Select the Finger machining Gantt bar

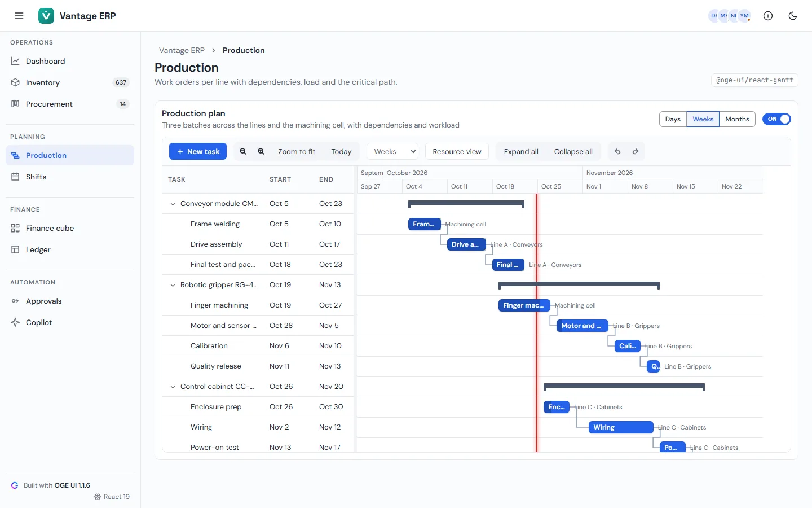[x=524, y=305]
